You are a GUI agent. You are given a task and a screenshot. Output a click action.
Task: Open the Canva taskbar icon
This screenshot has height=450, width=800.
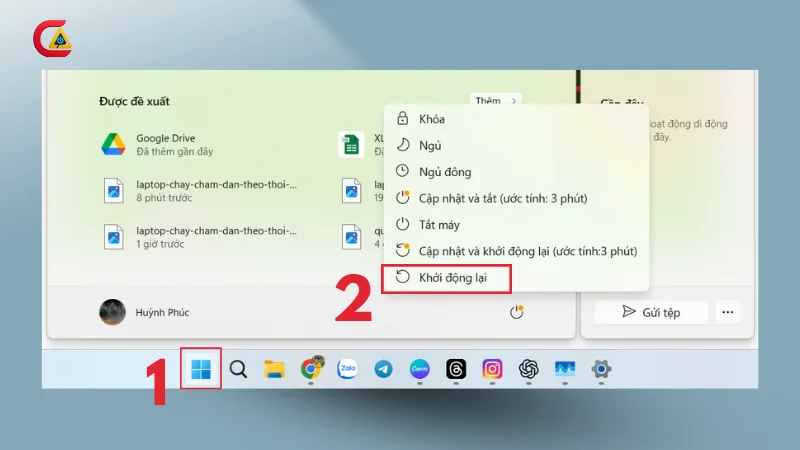[419, 369]
